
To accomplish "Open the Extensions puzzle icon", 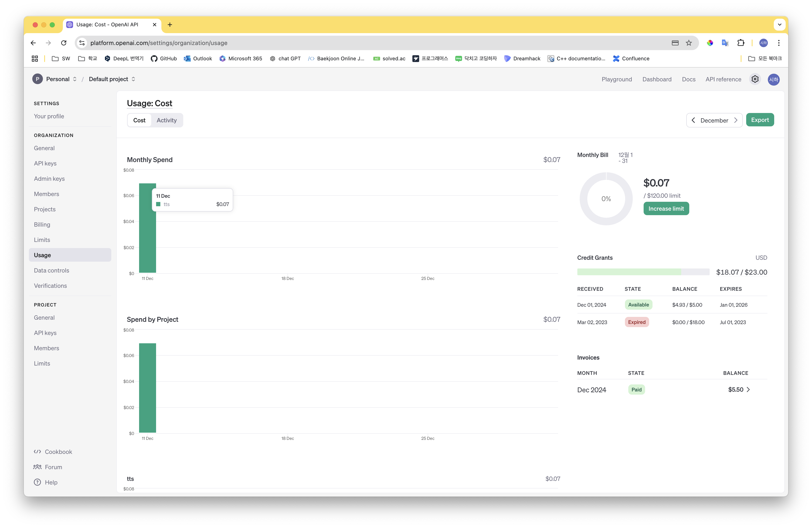I will pyautogui.click(x=740, y=43).
